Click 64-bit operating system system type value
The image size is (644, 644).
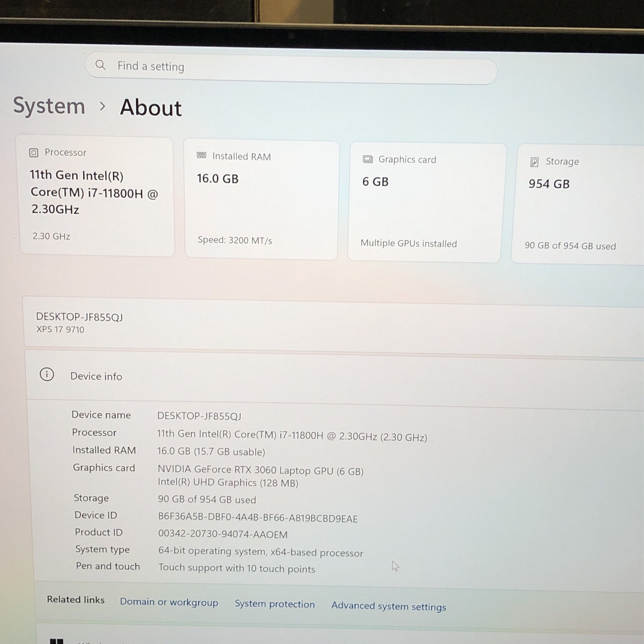[260, 552]
